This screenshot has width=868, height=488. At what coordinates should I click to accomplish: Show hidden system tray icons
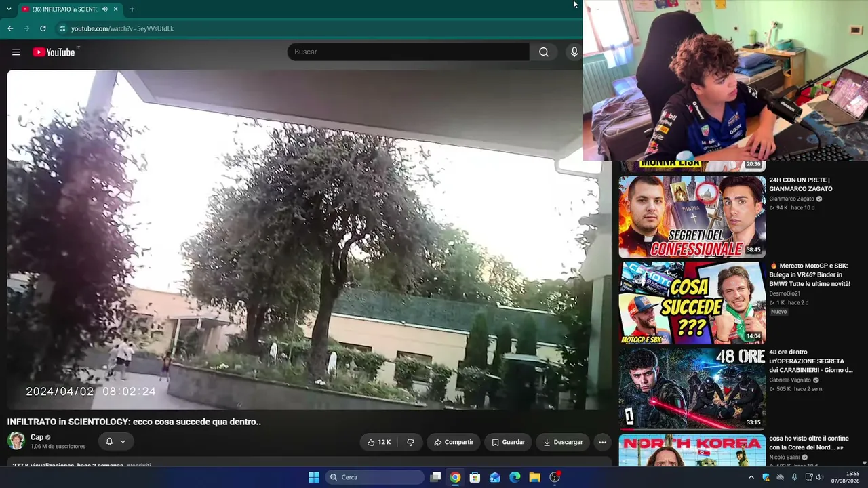(x=751, y=477)
